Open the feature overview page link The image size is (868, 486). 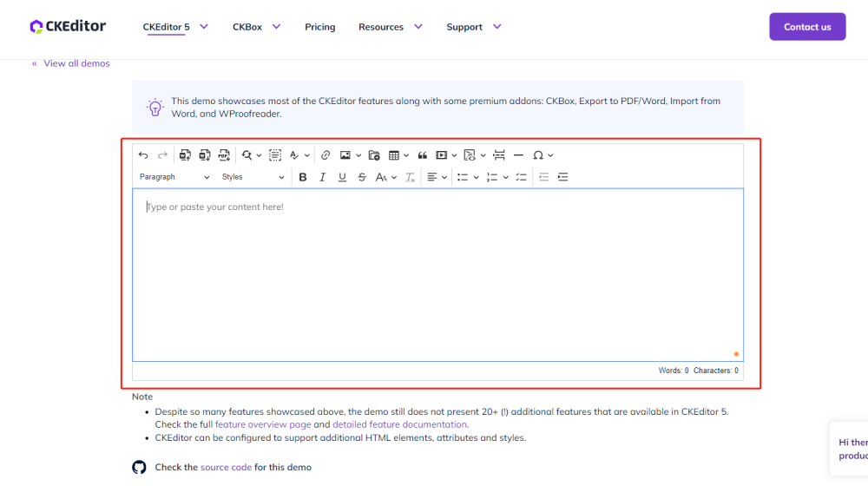coord(263,424)
